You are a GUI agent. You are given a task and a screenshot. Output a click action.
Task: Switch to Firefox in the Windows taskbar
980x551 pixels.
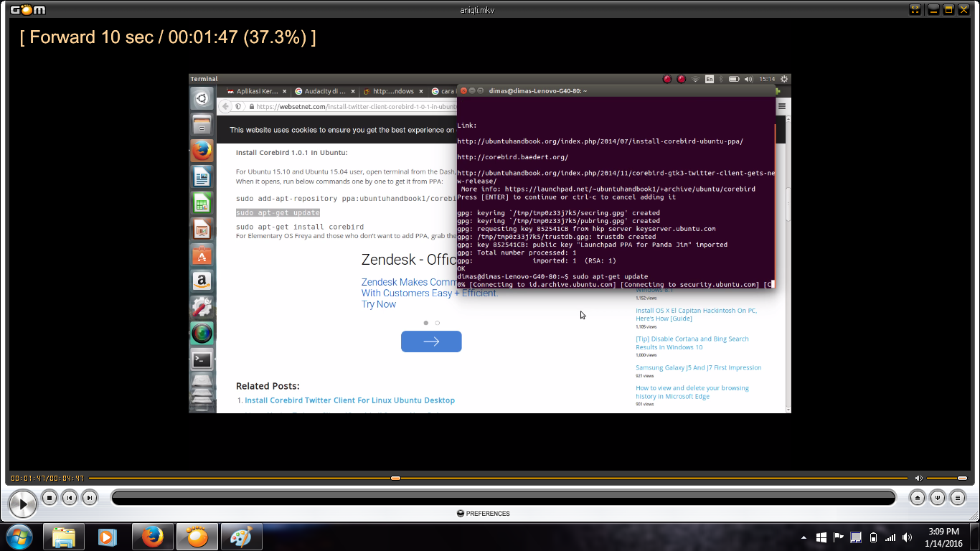(152, 537)
